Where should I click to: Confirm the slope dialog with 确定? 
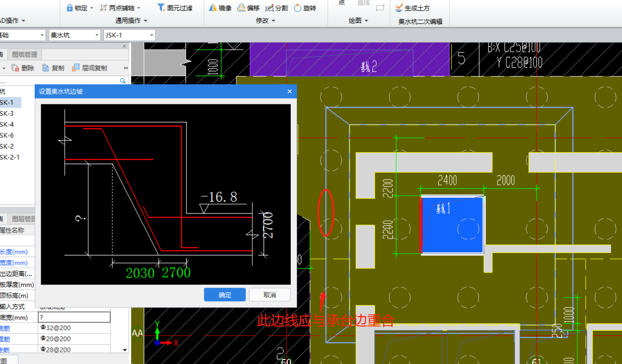pos(225,295)
